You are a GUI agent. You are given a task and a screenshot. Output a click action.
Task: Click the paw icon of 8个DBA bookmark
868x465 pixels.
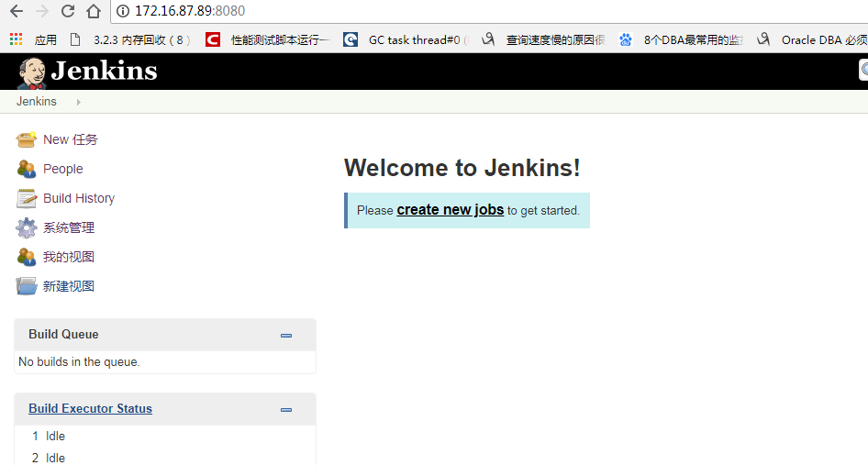click(x=626, y=39)
